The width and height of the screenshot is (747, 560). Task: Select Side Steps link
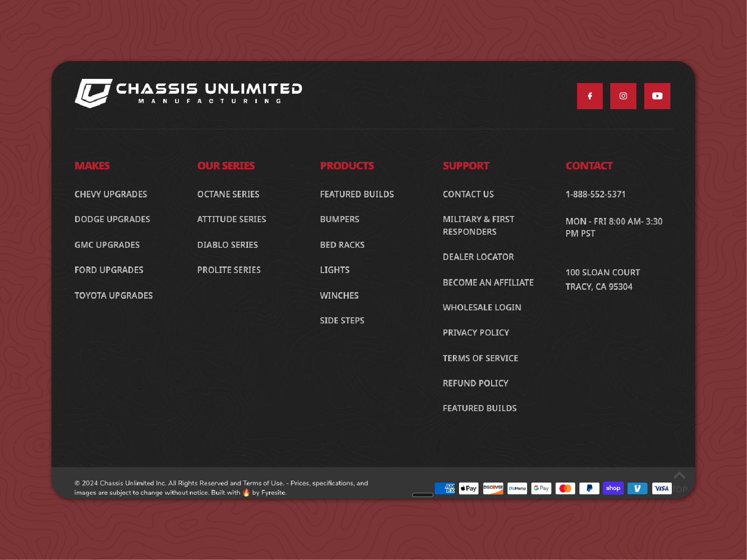click(342, 321)
